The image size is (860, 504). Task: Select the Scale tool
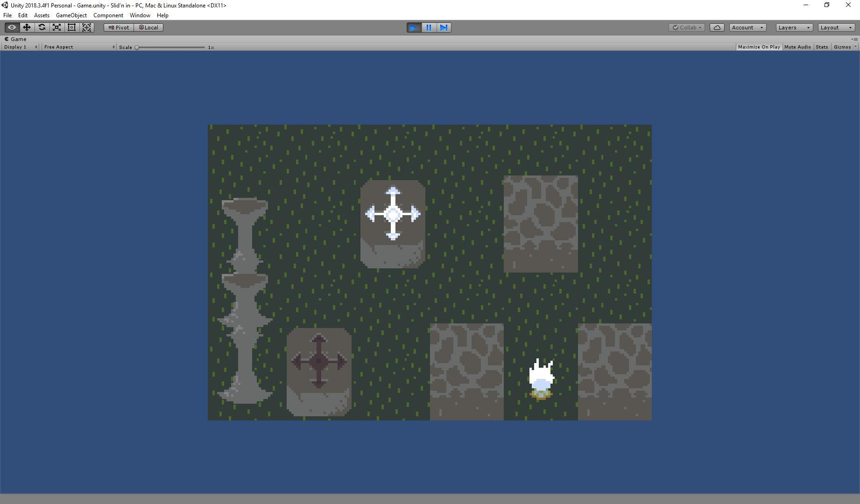click(57, 28)
